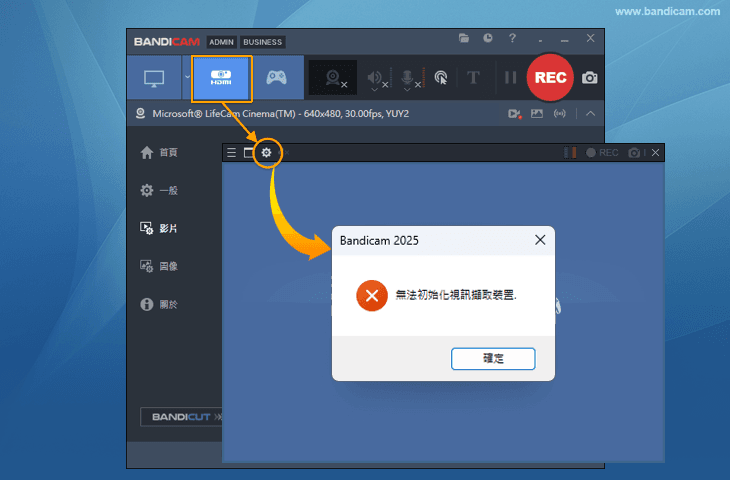730x480 pixels.
Task: Click Microsoft LifeCam Cinema device text
Action: pyautogui.click(x=281, y=114)
